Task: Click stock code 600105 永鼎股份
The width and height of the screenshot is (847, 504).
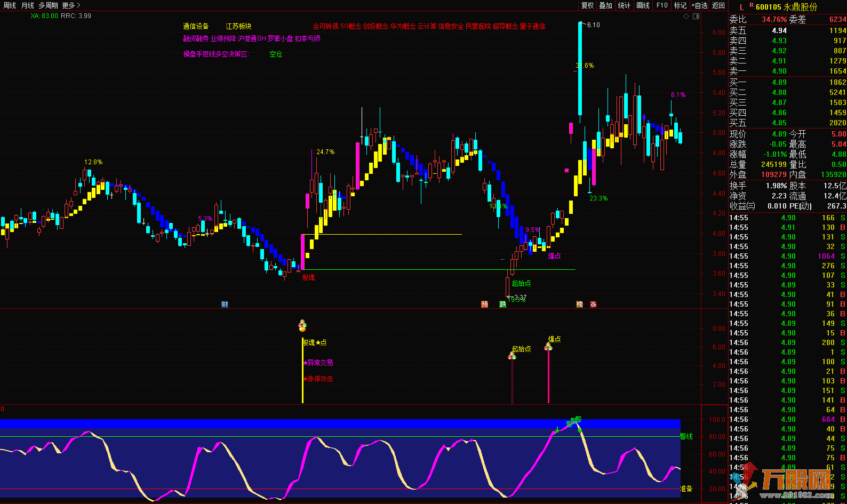Action: coord(786,7)
